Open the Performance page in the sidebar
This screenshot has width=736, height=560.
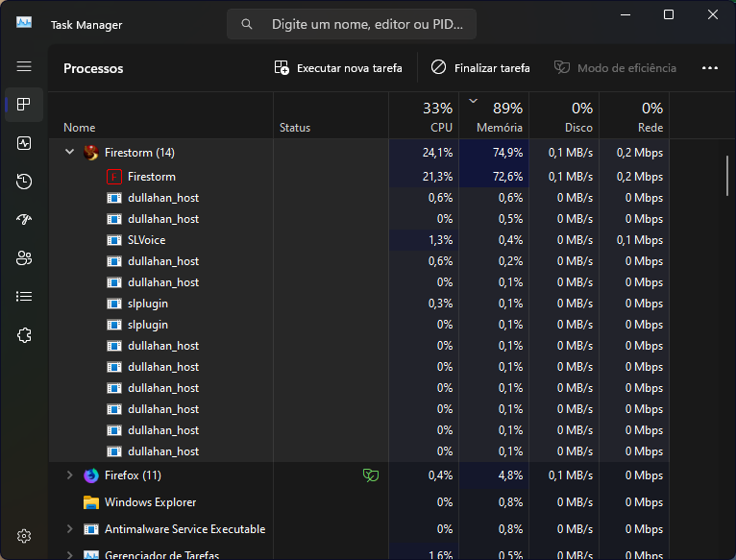coord(24,143)
